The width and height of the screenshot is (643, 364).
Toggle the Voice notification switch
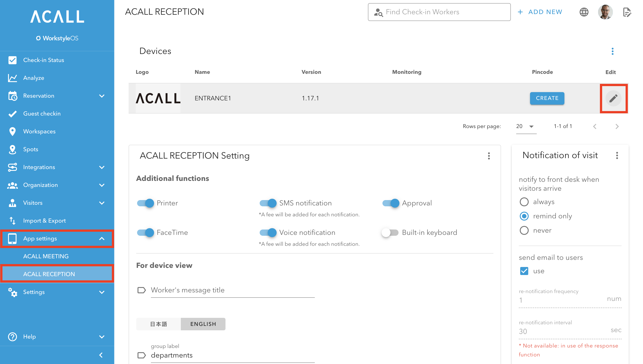(268, 232)
